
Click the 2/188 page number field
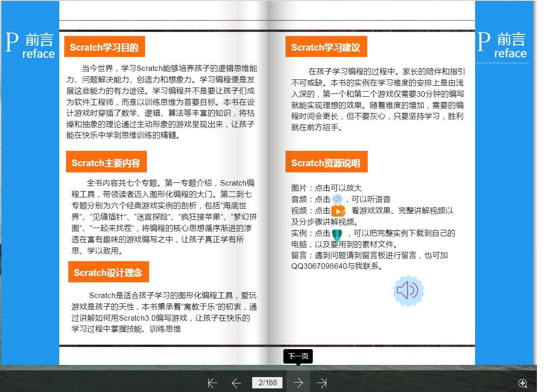tap(268, 383)
